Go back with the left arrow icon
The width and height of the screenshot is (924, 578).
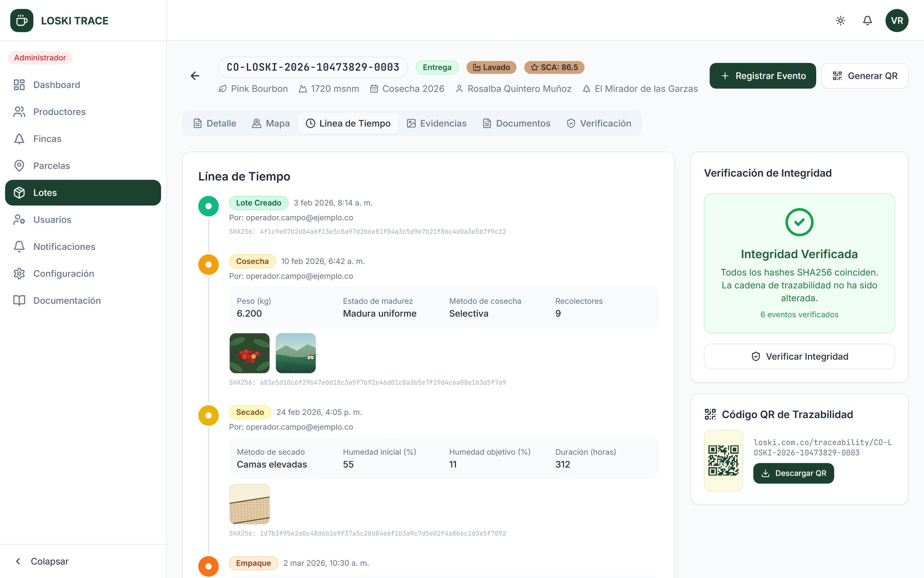coord(195,76)
